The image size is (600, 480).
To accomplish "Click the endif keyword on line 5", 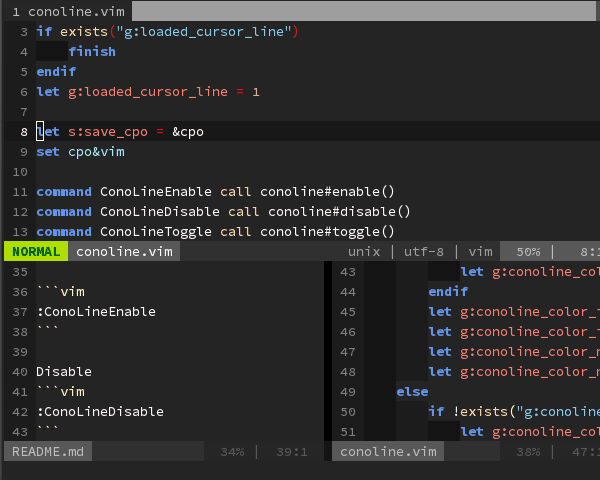I will coord(56,72).
